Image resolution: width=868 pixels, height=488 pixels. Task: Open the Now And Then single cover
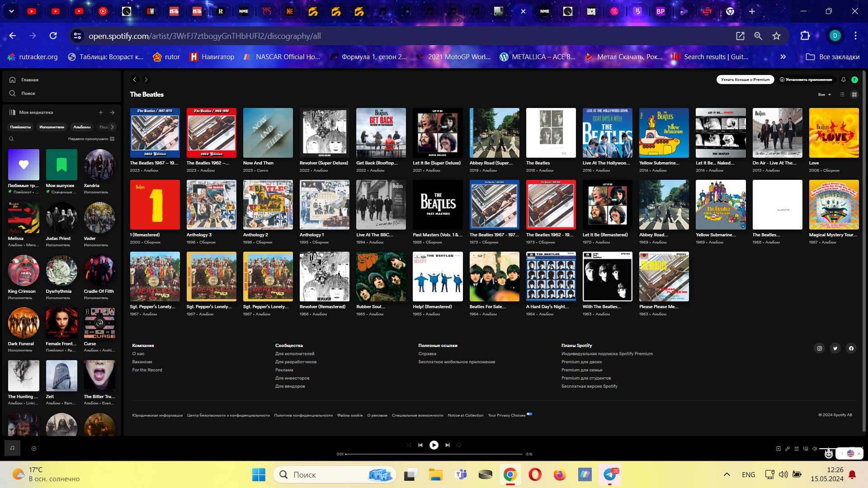(268, 133)
